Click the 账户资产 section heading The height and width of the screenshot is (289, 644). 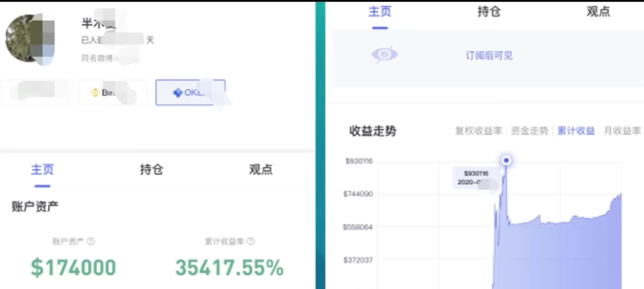35,207
